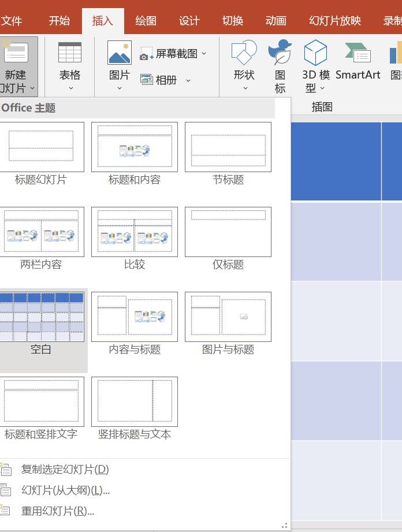Expand the 相册 dropdown arrow
Image resolution: width=402 pixels, height=532 pixels.
coord(188,80)
